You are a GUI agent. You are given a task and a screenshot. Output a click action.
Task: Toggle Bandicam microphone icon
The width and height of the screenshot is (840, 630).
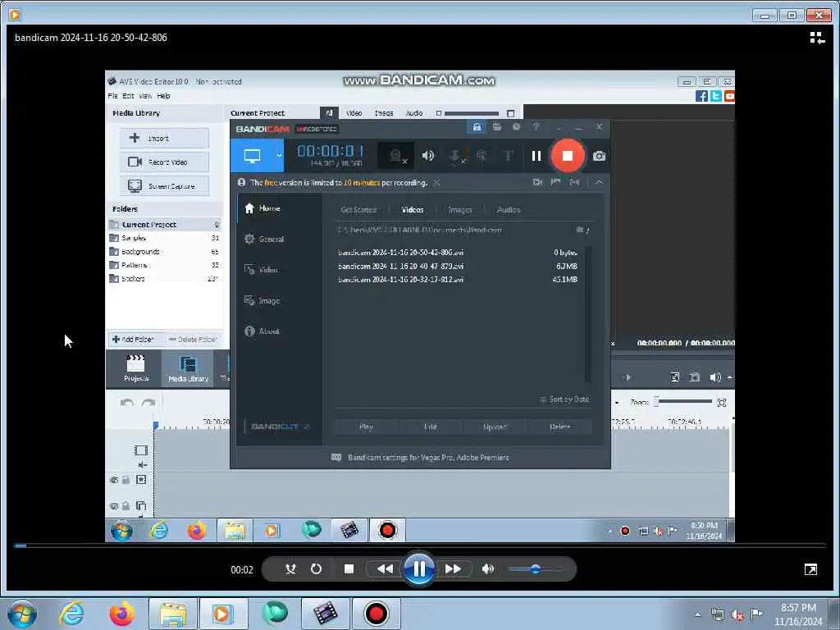[455, 156]
